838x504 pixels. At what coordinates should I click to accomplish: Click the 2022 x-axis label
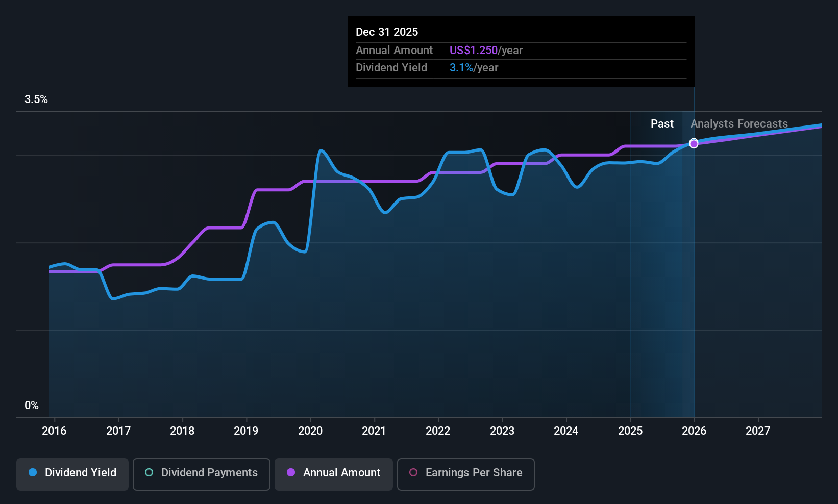[x=438, y=431]
